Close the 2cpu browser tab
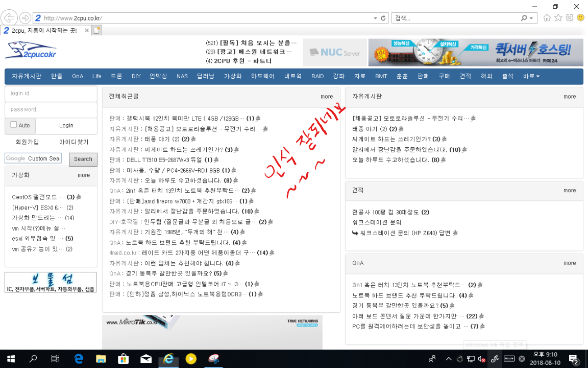The width and height of the screenshot is (588, 368). pyautogui.click(x=87, y=31)
